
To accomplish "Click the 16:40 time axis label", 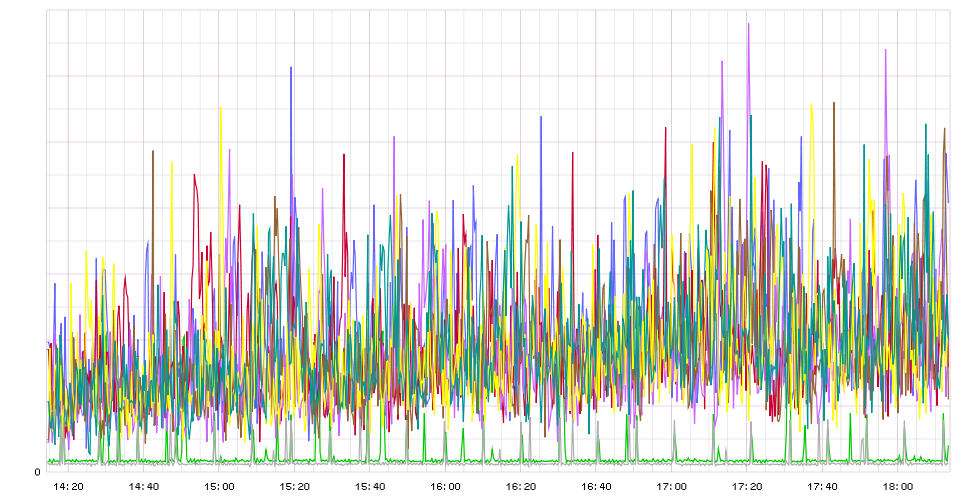I will tap(596, 487).
